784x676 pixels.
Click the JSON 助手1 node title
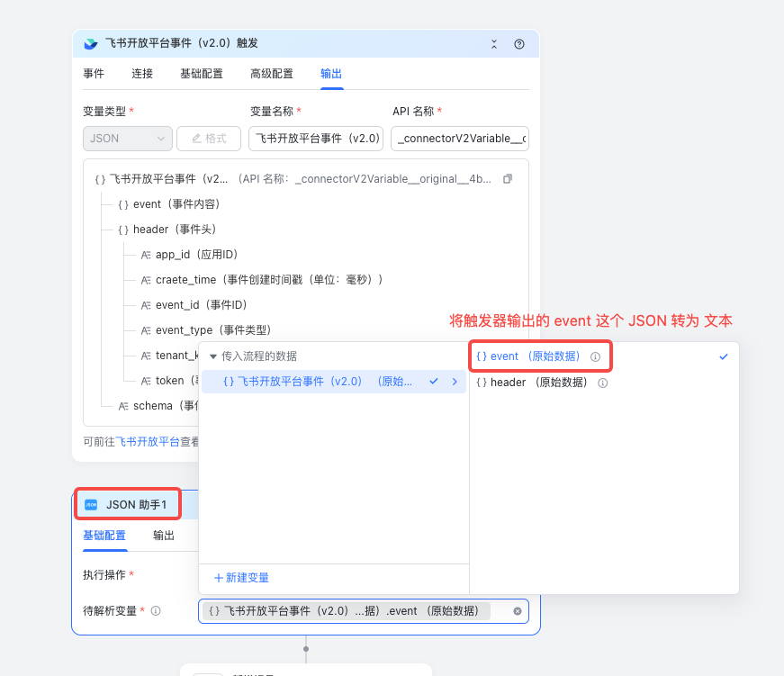coord(137,505)
